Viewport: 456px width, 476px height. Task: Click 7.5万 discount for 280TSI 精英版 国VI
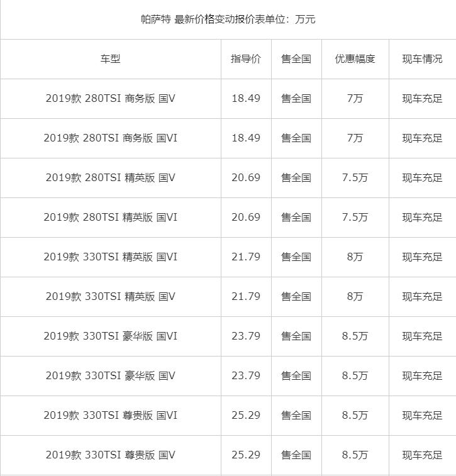tap(355, 218)
